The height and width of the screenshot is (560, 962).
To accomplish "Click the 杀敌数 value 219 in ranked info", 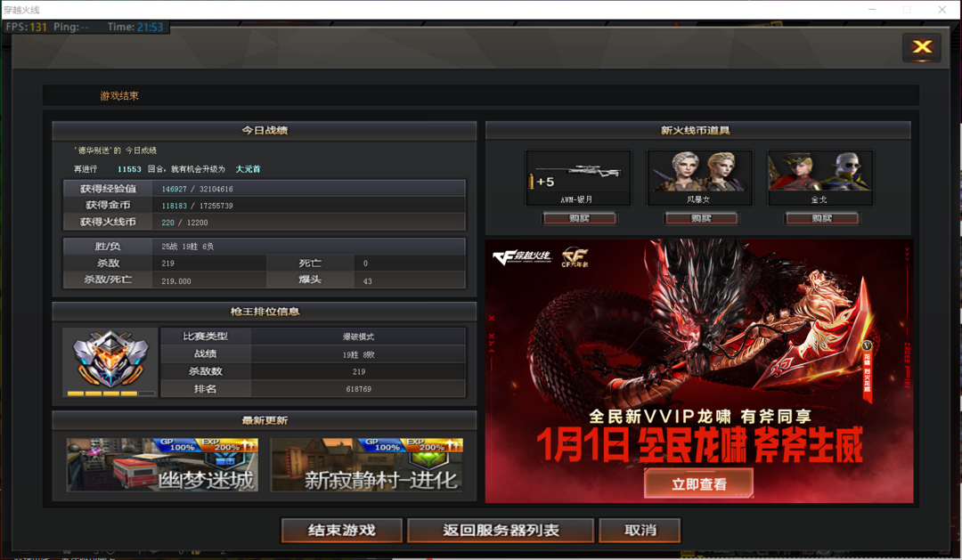I will tap(359, 371).
